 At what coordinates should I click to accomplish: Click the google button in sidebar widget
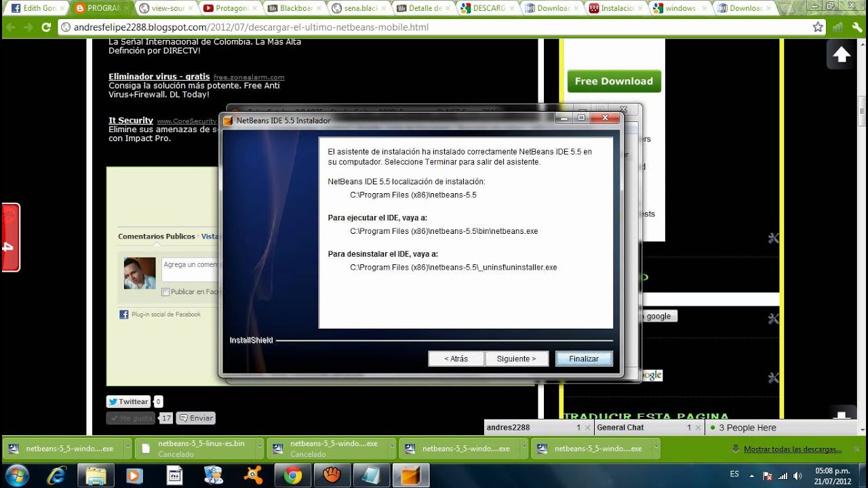(658, 317)
